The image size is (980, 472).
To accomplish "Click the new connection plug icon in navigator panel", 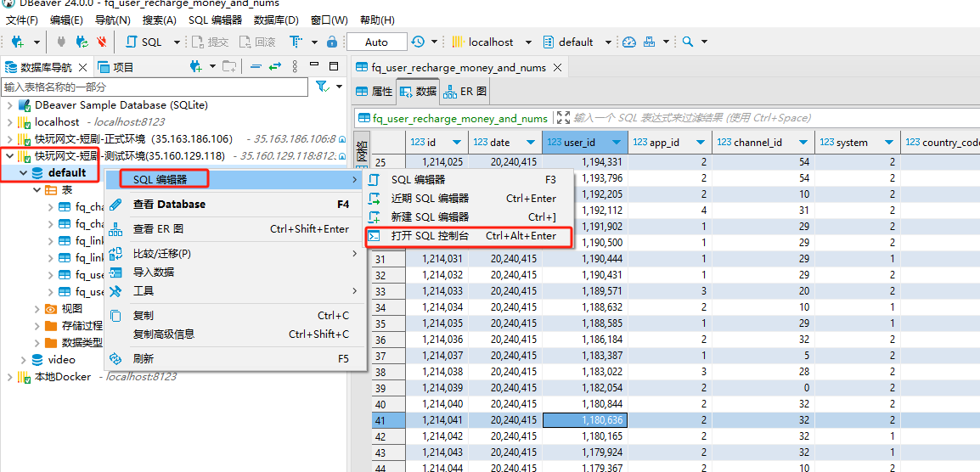I will [196, 66].
